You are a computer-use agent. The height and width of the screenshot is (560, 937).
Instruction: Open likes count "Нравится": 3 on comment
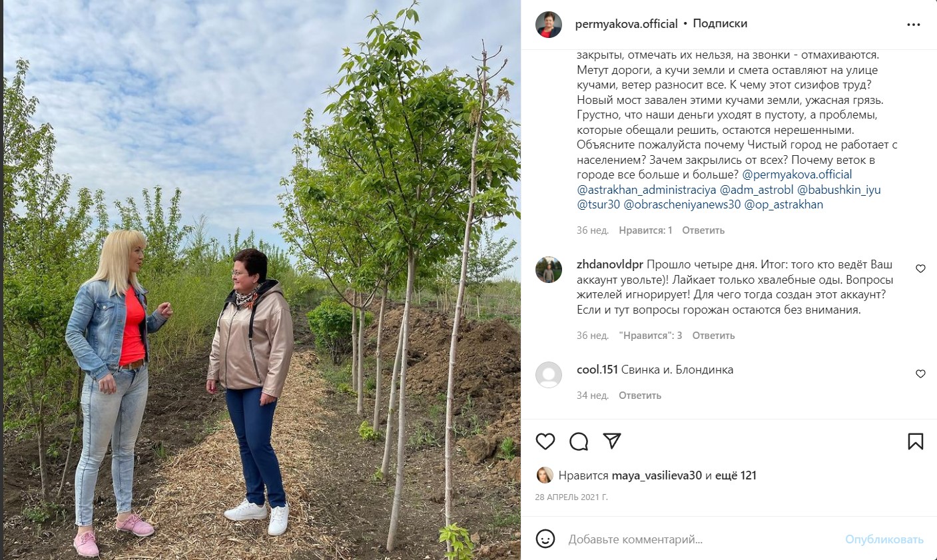tap(651, 336)
